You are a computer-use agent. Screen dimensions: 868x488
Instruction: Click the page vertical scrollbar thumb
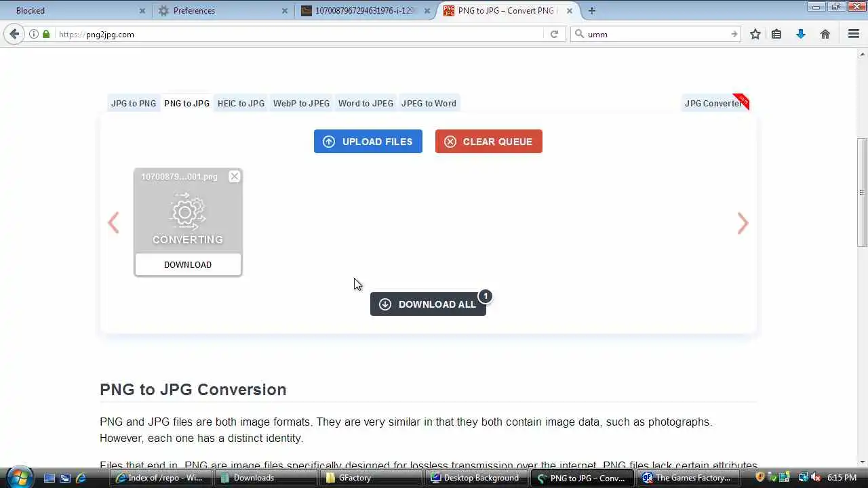pos(863,192)
